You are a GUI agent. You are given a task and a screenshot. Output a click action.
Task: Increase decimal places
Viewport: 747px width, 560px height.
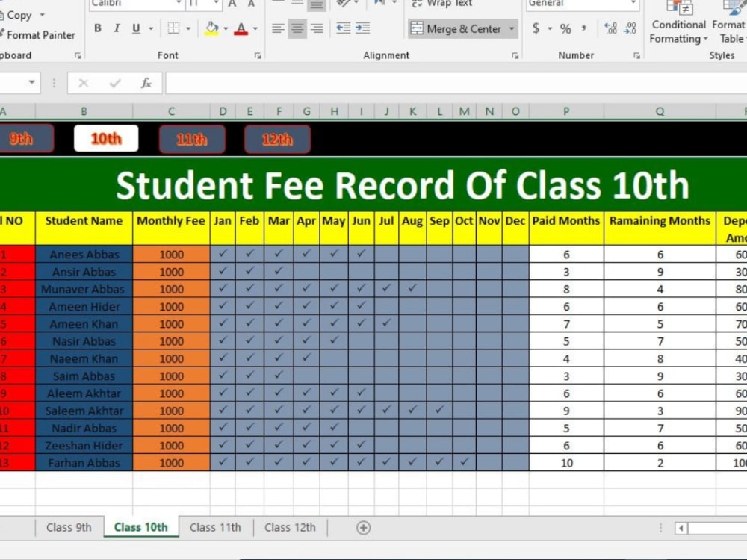coord(610,28)
